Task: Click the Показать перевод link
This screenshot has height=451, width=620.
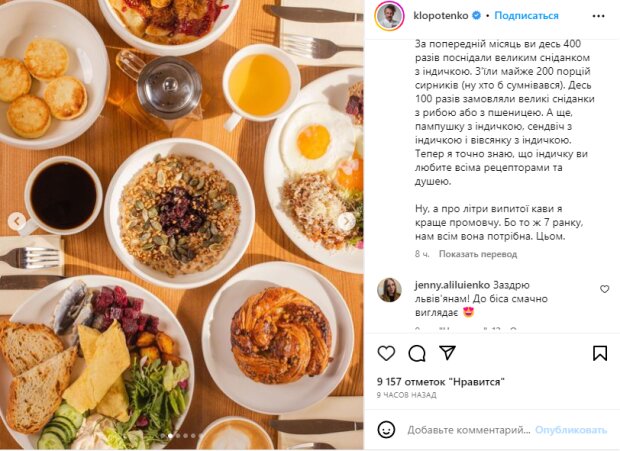Action: click(478, 254)
